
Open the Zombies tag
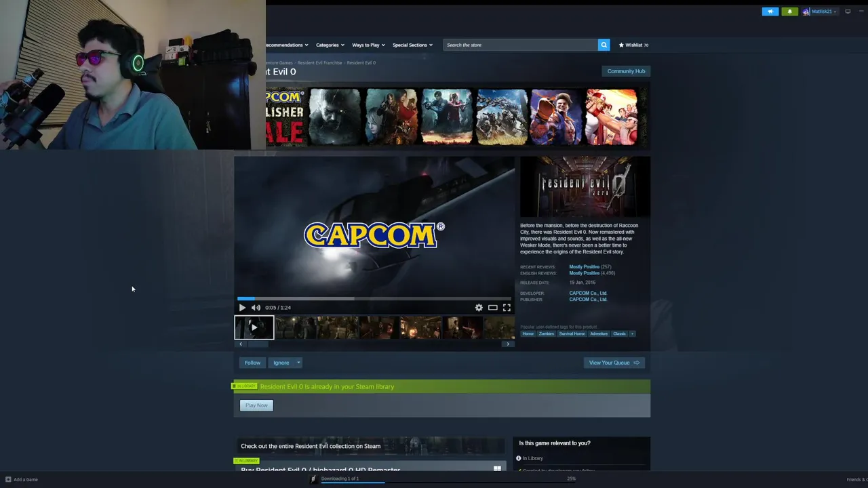547,333
